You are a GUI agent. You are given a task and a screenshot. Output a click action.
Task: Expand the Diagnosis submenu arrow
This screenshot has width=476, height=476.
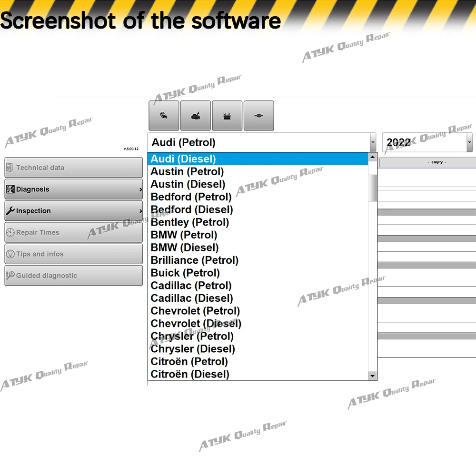[140, 189]
